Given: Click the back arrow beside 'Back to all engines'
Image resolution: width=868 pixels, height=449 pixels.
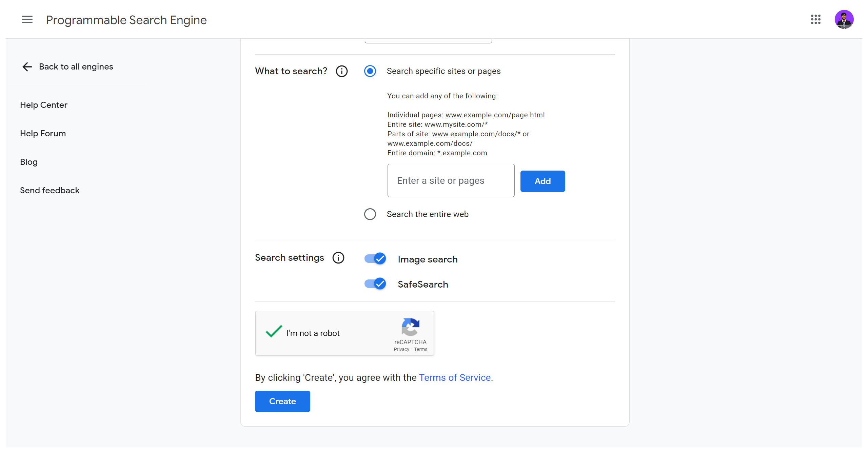Looking at the screenshot, I should click(x=27, y=66).
